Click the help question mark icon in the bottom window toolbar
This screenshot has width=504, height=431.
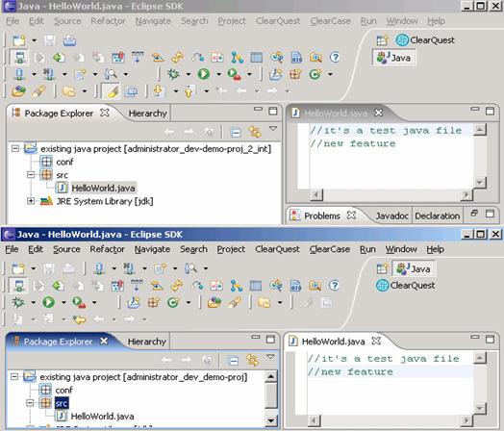coord(335,286)
